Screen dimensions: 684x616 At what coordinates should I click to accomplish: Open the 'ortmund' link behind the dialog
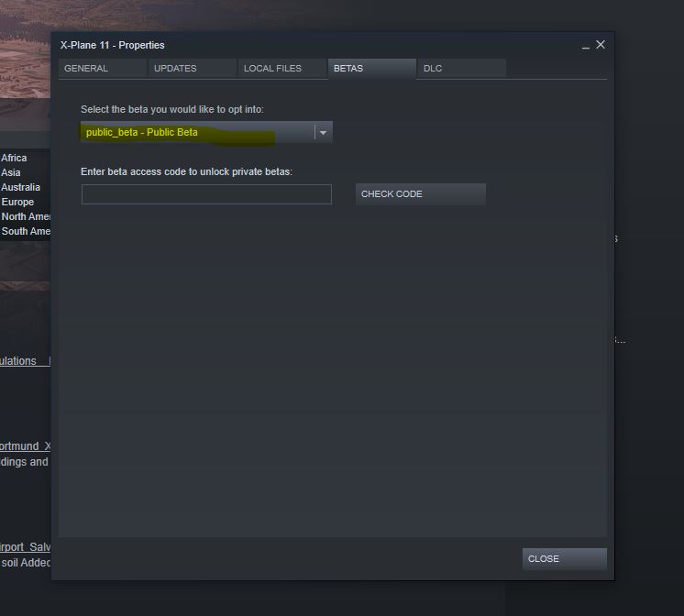[x=25, y=446]
